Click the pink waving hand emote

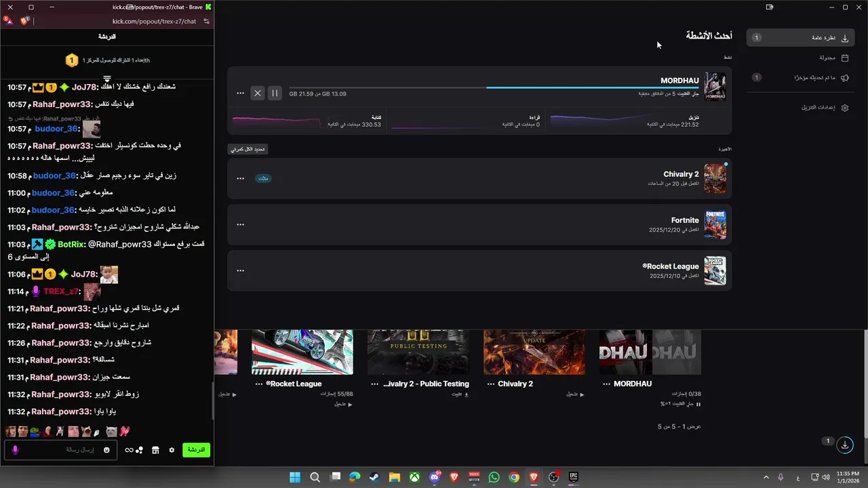click(124, 431)
